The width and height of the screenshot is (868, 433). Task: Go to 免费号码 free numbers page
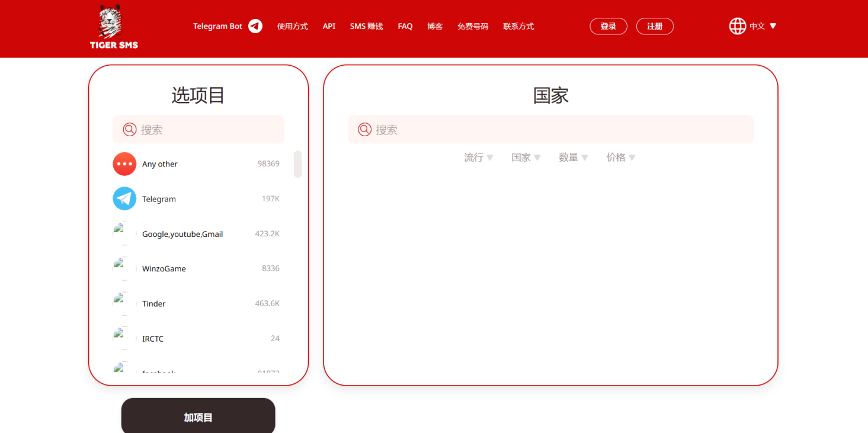click(x=473, y=27)
